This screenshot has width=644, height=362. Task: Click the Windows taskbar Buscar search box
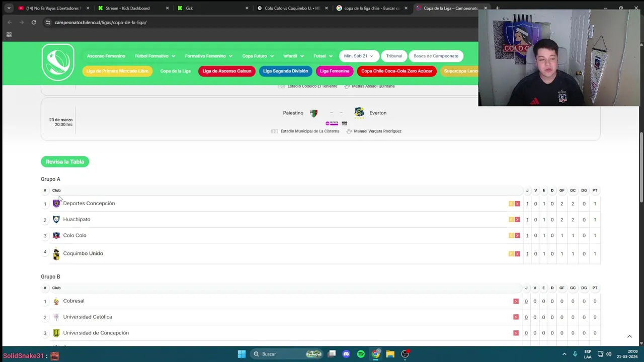click(287, 354)
